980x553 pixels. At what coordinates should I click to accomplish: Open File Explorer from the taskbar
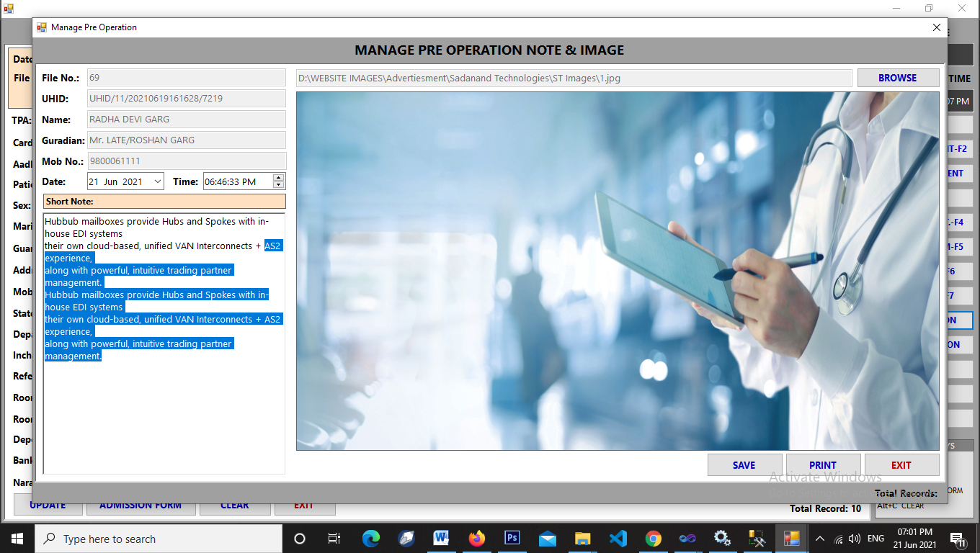pyautogui.click(x=583, y=539)
